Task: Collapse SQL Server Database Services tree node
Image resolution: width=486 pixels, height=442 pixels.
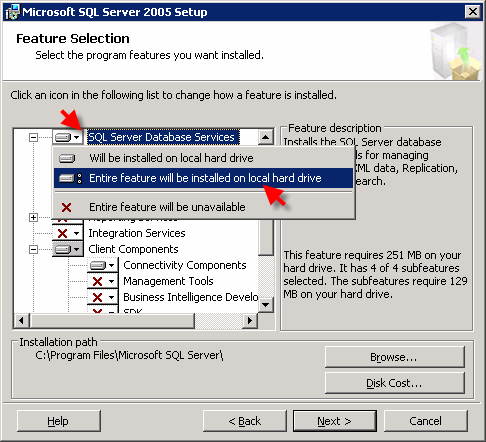Action: click(x=33, y=137)
